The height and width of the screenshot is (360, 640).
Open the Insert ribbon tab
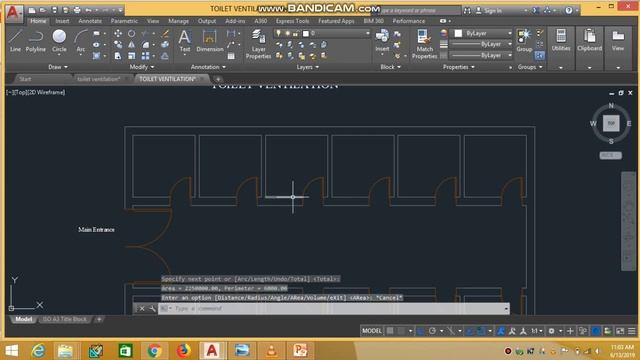pos(62,21)
